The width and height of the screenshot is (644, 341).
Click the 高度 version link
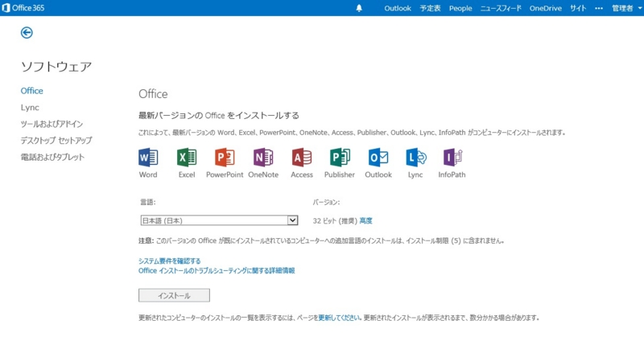365,221
